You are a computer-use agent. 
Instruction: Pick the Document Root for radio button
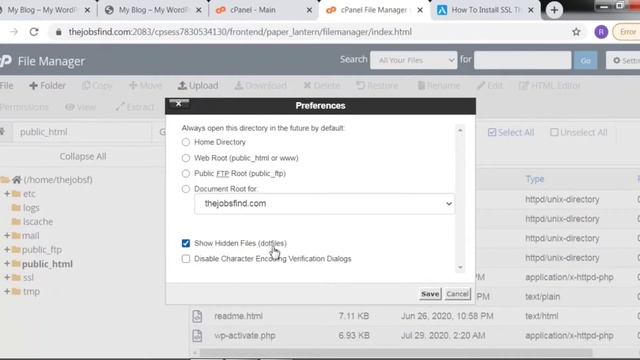click(186, 189)
